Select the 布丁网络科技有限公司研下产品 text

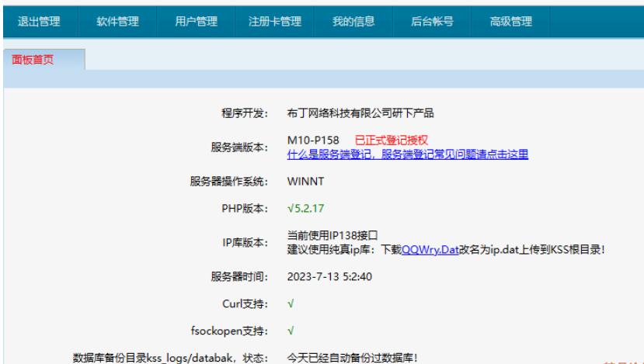point(360,113)
